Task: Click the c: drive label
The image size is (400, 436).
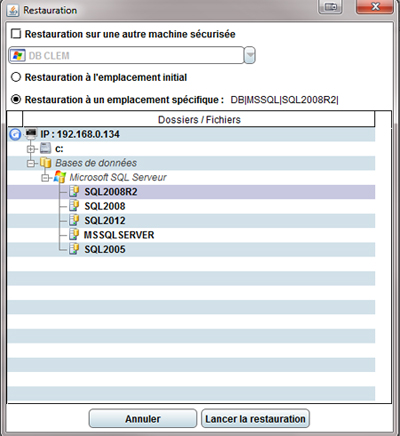Action: click(x=59, y=149)
